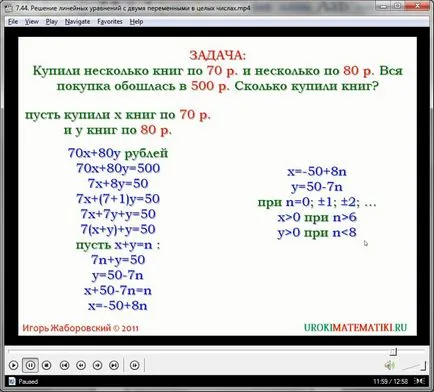Open the Play menu
Viewport: 434px width, 392px height.
[x=52, y=22]
